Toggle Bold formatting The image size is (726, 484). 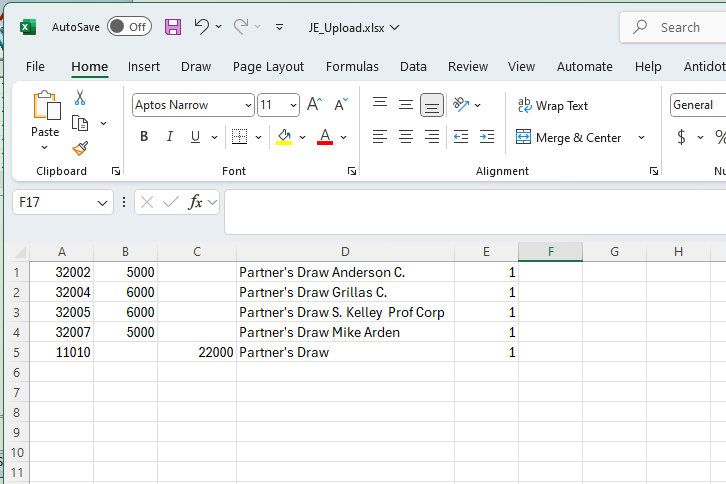point(144,136)
